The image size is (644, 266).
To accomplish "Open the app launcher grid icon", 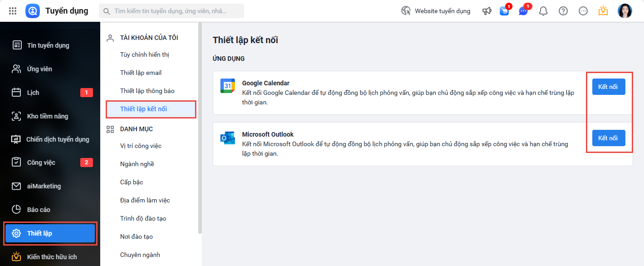I will click(13, 11).
